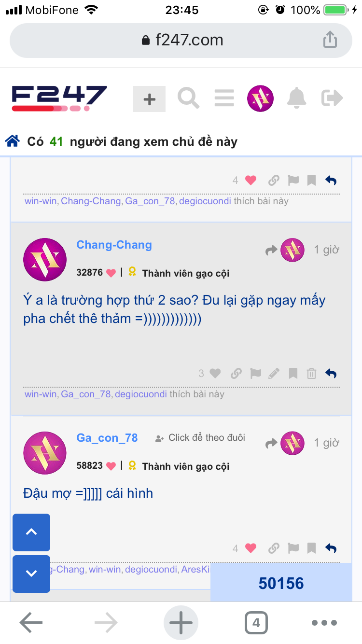Copy link of Chang-Chang's post
Screen dimensions: 362x644
click(x=236, y=373)
